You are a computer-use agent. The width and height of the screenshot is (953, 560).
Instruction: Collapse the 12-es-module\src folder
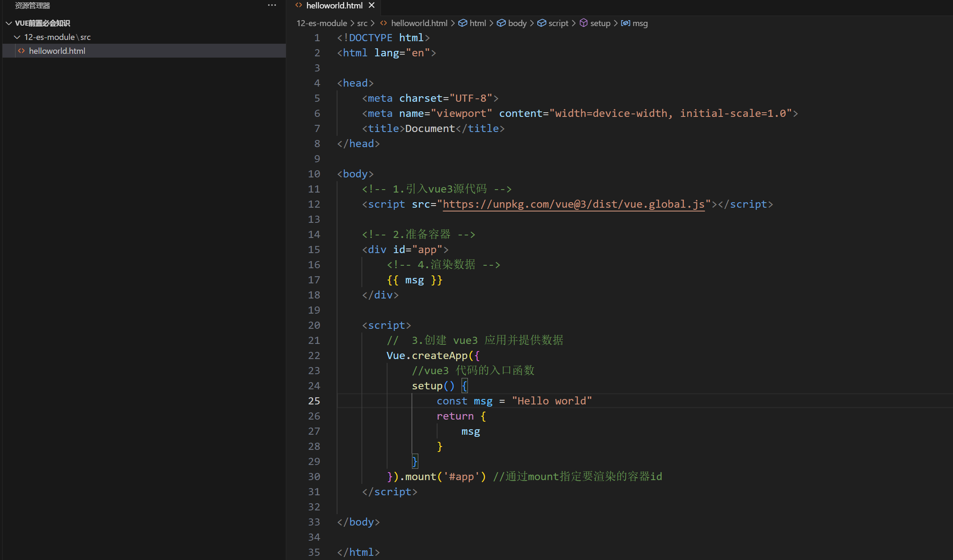(x=17, y=37)
